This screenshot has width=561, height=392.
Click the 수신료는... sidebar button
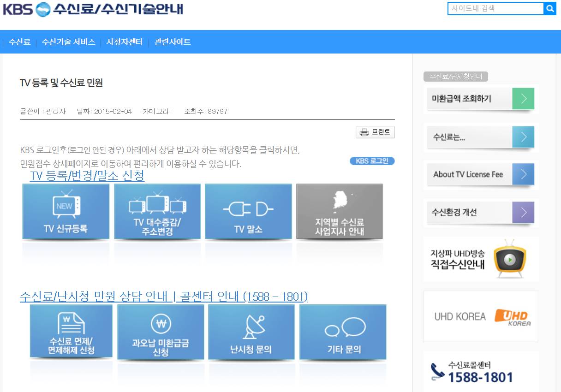click(480, 137)
